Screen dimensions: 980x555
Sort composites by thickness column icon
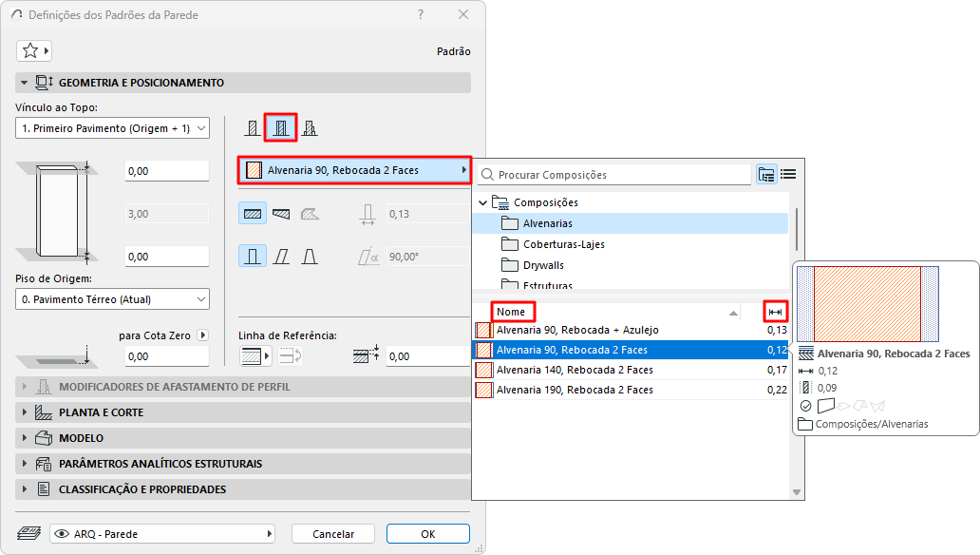click(x=775, y=312)
